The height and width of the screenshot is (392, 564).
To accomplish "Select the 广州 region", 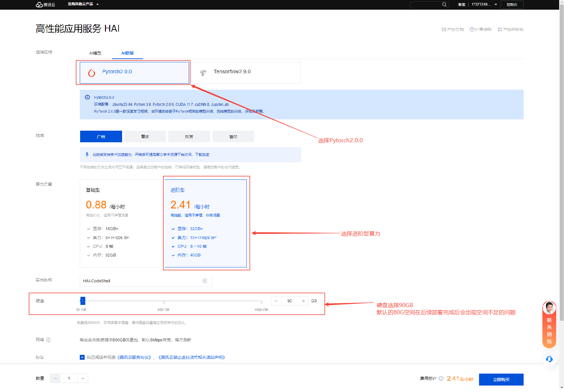I will click(x=101, y=136).
